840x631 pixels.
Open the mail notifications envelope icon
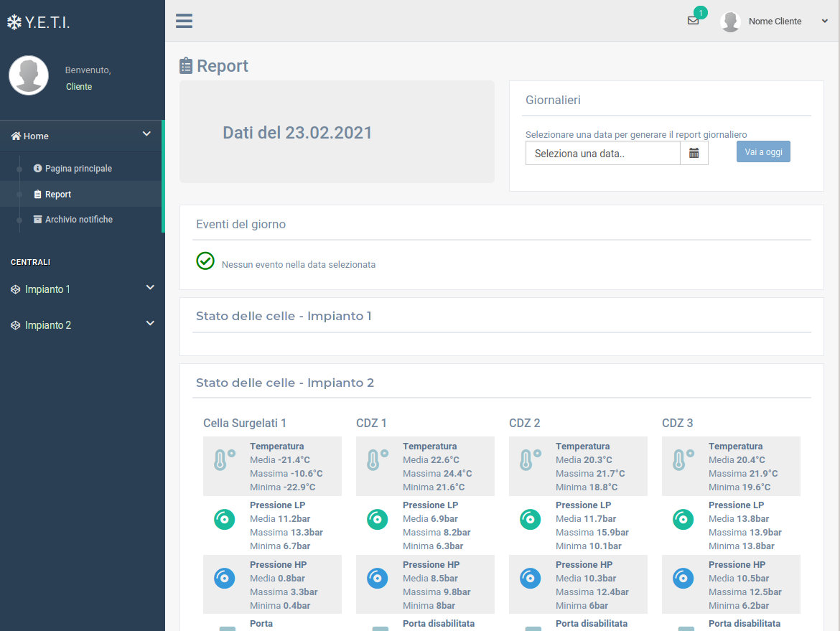point(693,21)
